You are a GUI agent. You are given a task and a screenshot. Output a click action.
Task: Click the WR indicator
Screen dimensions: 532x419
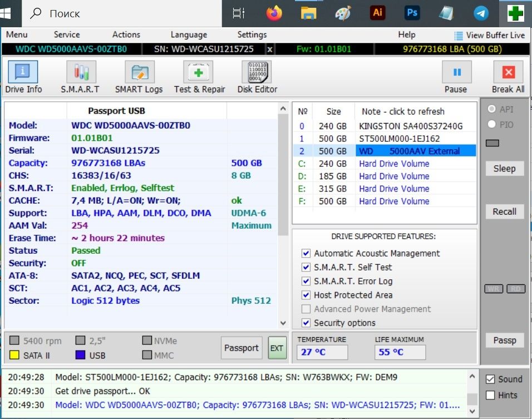pyautogui.click(x=493, y=289)
